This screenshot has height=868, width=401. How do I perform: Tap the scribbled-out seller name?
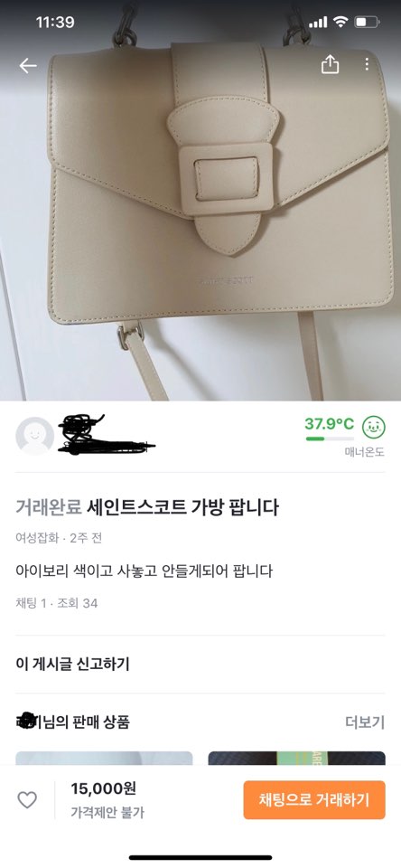pyautogui.click(x=107, y=435)
